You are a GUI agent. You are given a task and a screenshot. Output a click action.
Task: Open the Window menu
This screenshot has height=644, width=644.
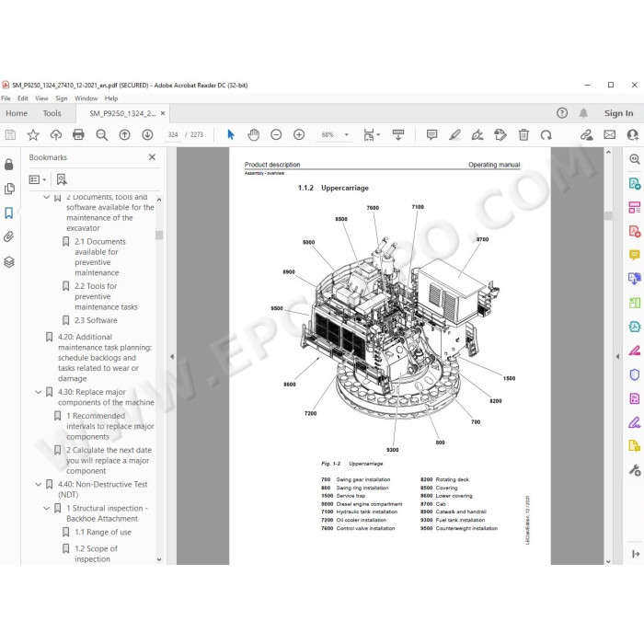86,98
